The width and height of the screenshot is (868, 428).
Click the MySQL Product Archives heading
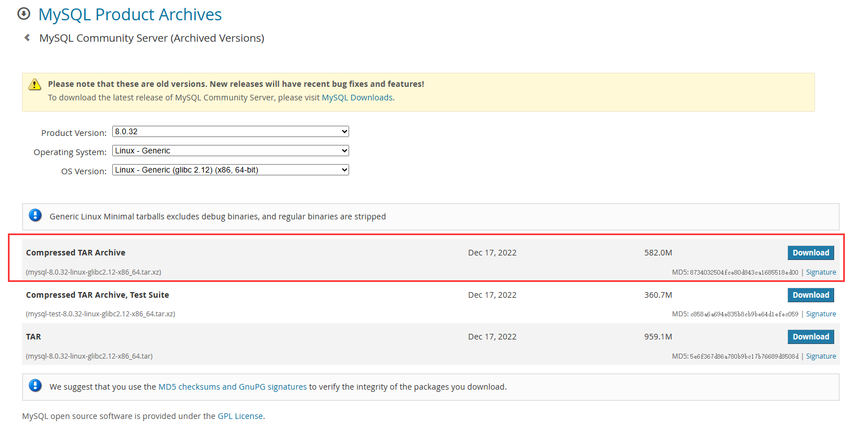130,14
